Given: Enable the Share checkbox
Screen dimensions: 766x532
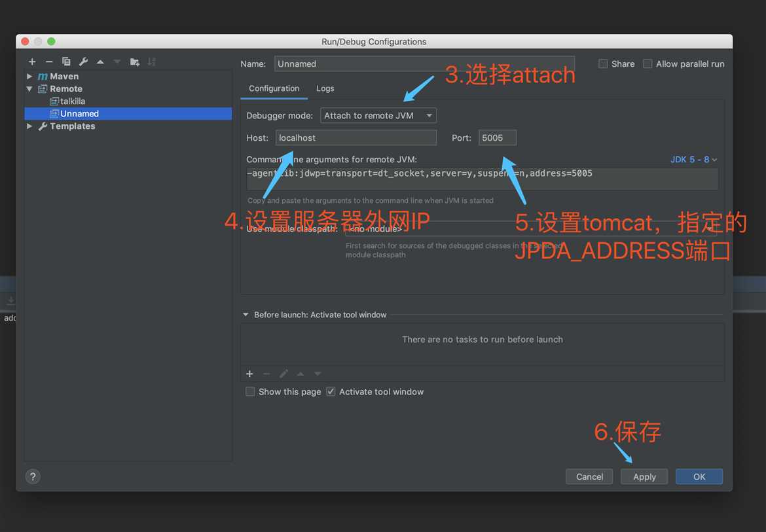Looking at the screenshot, I should pyautogui.click(x=603, y=63).
